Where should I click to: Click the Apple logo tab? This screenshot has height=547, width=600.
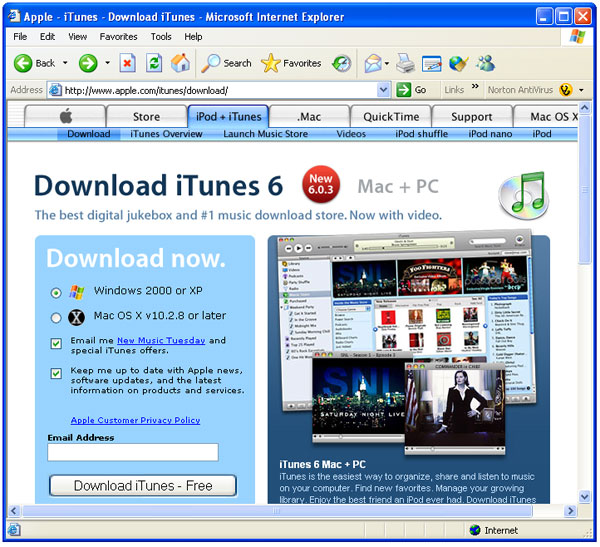coord(66,116)
